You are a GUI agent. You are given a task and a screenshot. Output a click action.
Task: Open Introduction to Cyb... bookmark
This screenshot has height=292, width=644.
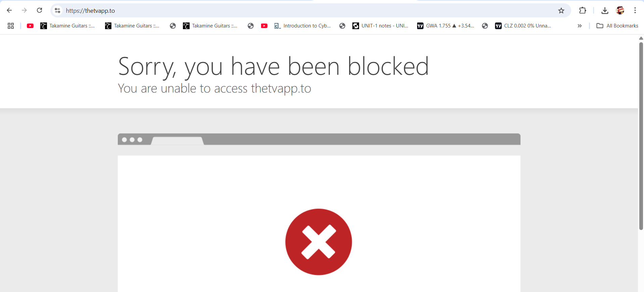tap(302, 26)
